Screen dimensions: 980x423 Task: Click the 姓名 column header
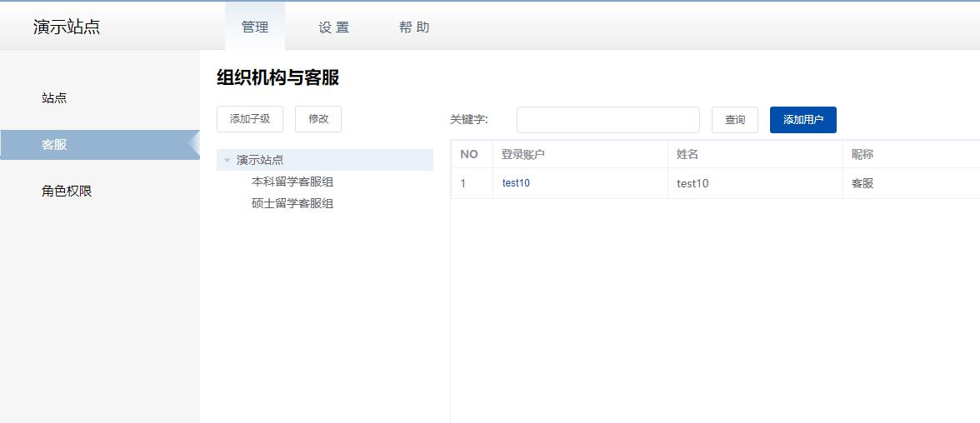coord(687,154)
